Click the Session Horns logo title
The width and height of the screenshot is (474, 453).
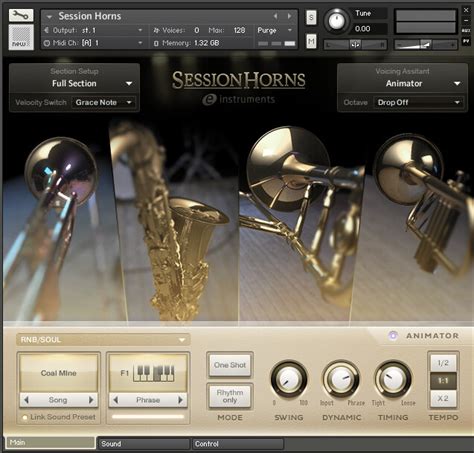239,80
